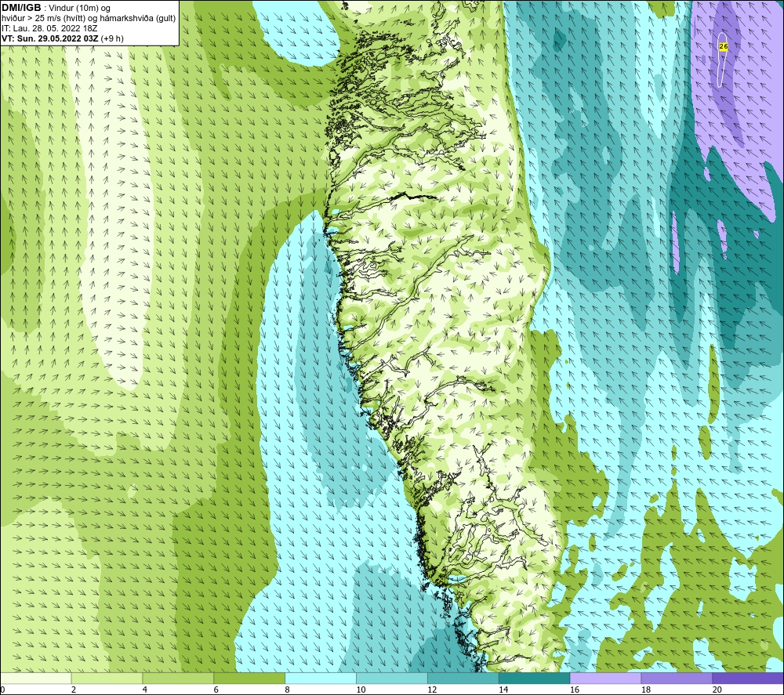Click the legend scale value 6
784x695 pixels.
216,690
